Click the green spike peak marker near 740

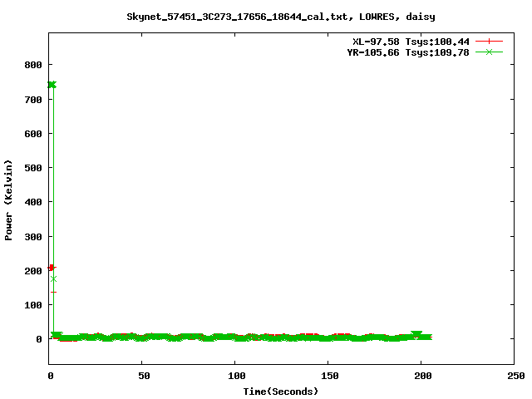coord(52,85)
